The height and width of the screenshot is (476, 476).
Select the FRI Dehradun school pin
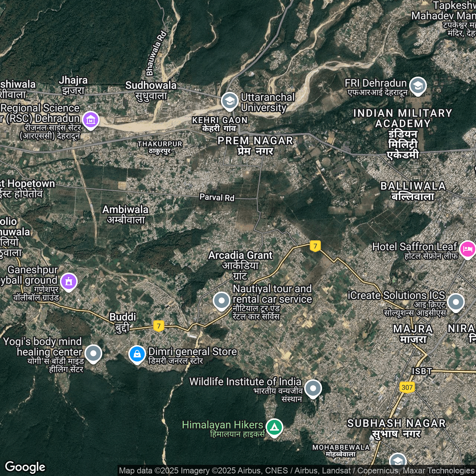point(418,86)
